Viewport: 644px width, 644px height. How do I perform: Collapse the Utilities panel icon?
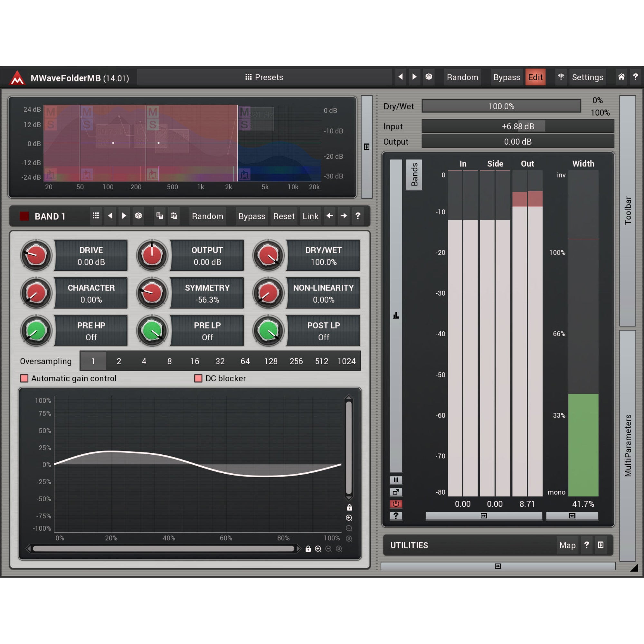(601, 545)
